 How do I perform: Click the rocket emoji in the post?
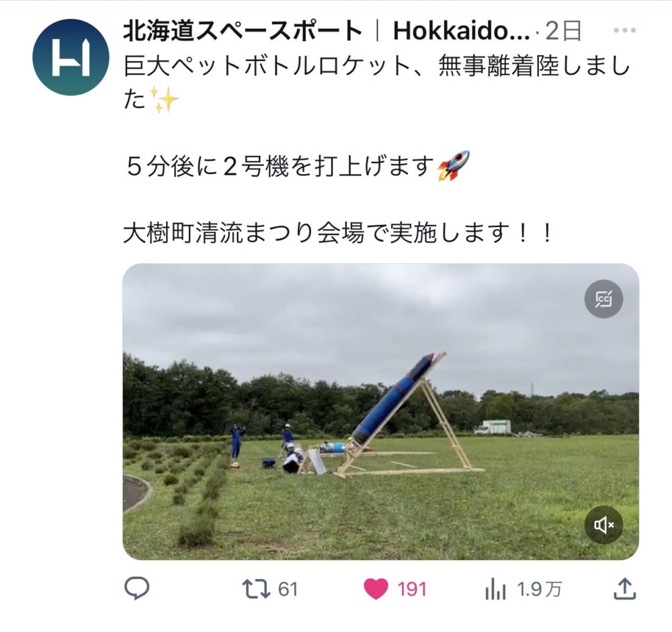click(x=453, y=166)
